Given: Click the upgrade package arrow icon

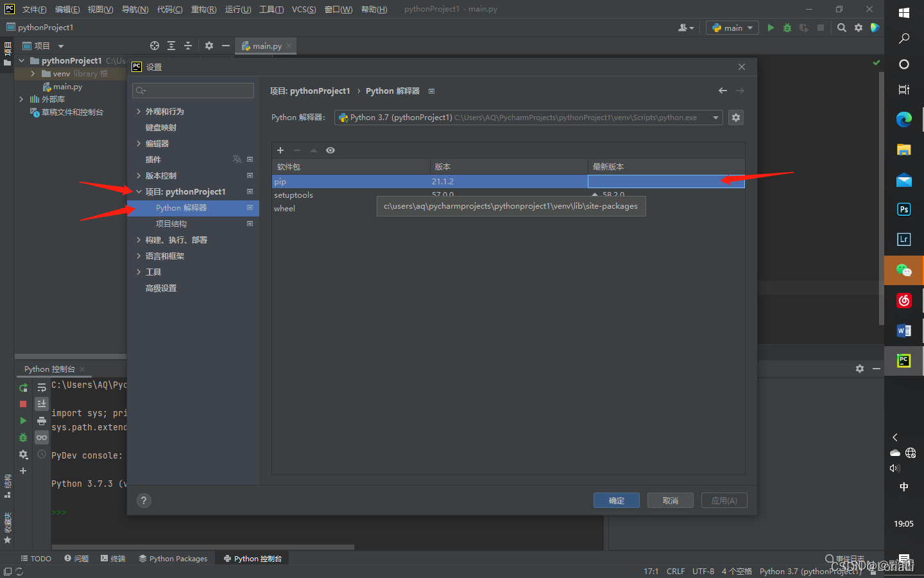Looking at the screenshot, I should (314, 150).
